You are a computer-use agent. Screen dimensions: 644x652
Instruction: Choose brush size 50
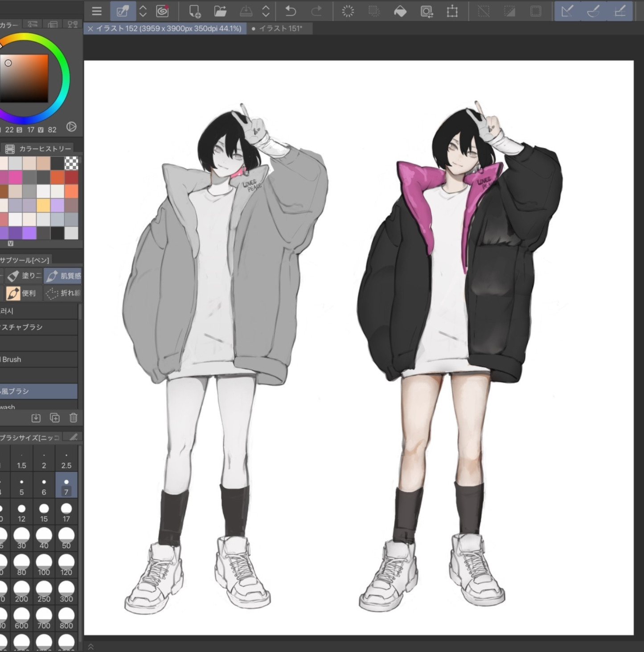tap(66, 539)
